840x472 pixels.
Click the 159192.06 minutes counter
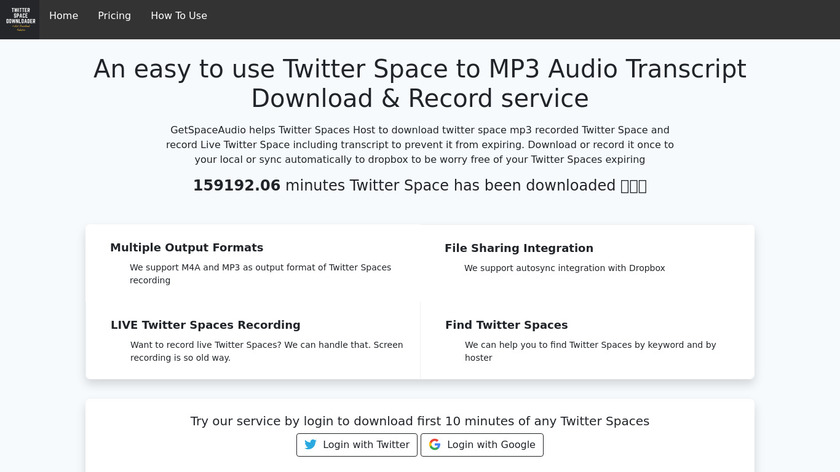point(237,185)
